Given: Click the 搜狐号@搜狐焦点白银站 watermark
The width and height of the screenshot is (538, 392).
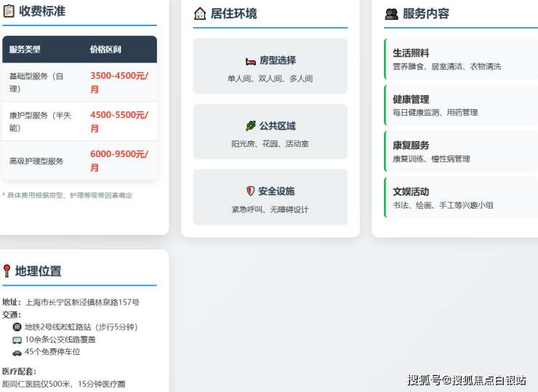Looking at the screenshot, I should pos(467,380).
